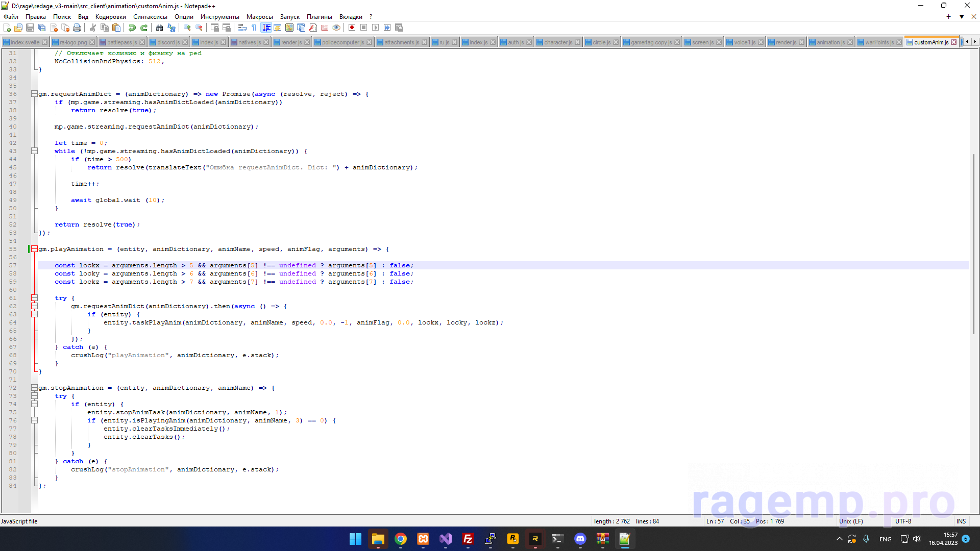This screenshot has height=551, width=980.
Task: Click the Zoom in magnifier icon
Action: [187, 28]
